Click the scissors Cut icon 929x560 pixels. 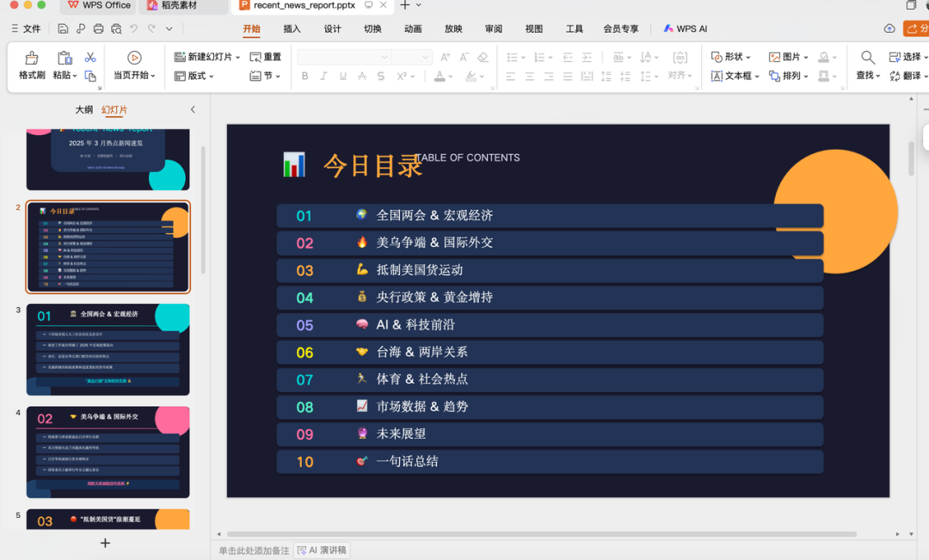click(x=89, y=58)
